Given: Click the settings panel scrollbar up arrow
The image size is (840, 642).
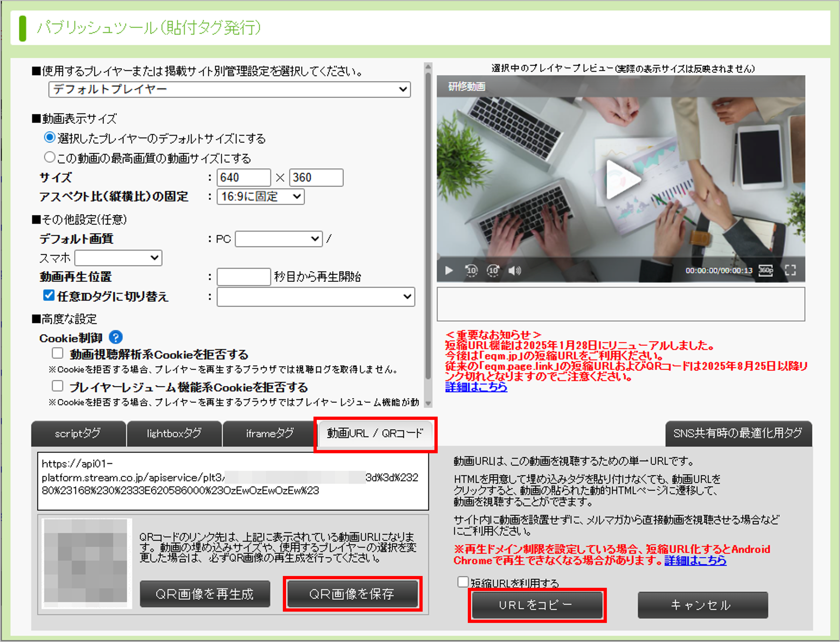Looking at the screenshot, I should [428, 67].
